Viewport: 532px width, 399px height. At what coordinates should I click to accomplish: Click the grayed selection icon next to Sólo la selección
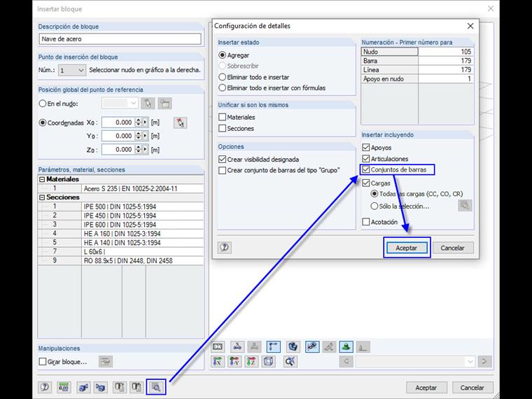pos(465,205)
